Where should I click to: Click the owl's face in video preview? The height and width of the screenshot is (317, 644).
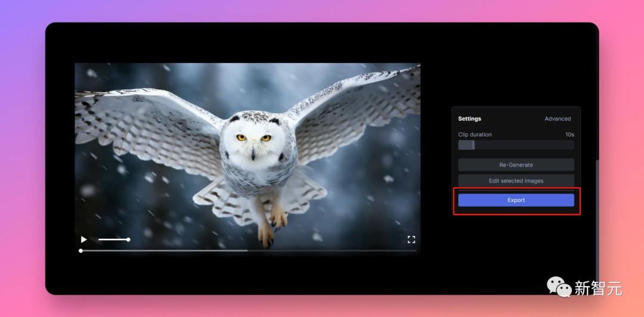254,139
